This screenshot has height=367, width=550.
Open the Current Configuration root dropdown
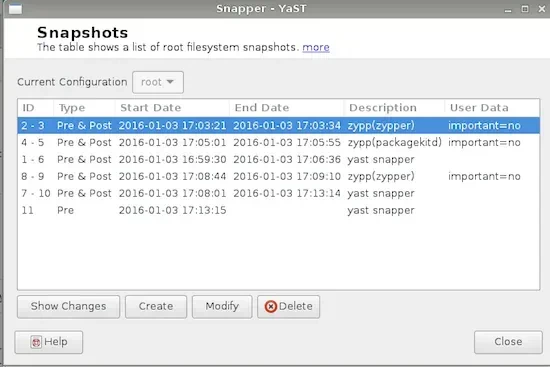coord(158,82)
